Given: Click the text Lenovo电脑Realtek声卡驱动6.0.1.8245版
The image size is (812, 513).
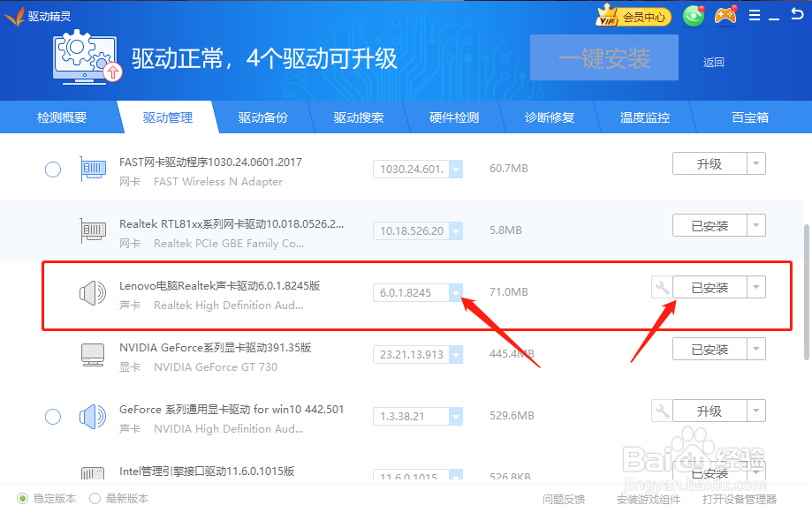Looking at the screenshot, I should [220, 286].
